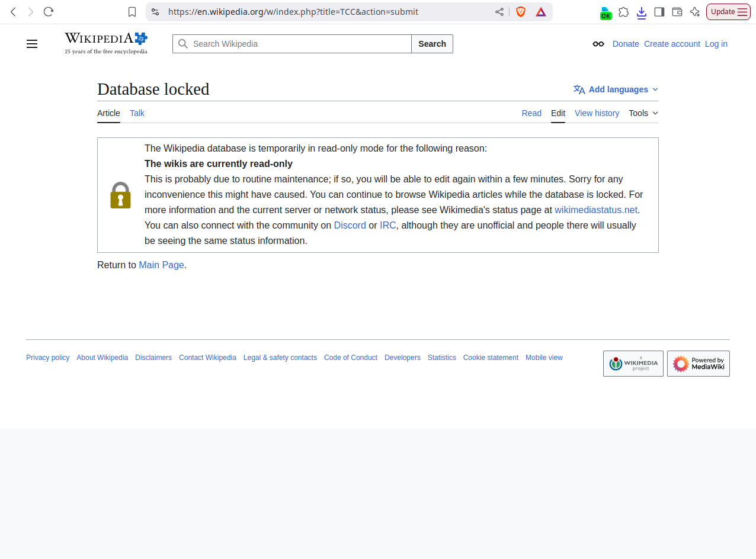756x559 pixels.
Task: Open the Wikipedia main menu hamburger icon
Action: tap(32, 44)
